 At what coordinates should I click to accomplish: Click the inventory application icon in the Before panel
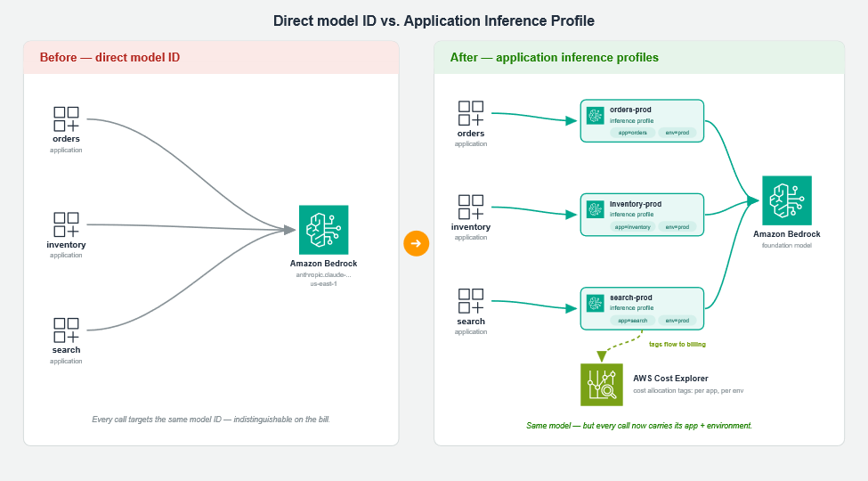66,224
